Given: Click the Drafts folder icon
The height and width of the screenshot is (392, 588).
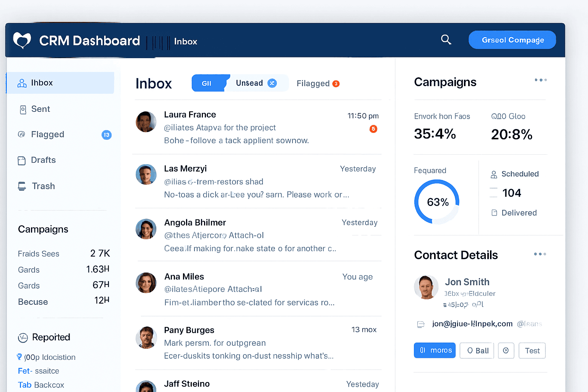Looking at the screenshot, I should (x=22, y=161).
